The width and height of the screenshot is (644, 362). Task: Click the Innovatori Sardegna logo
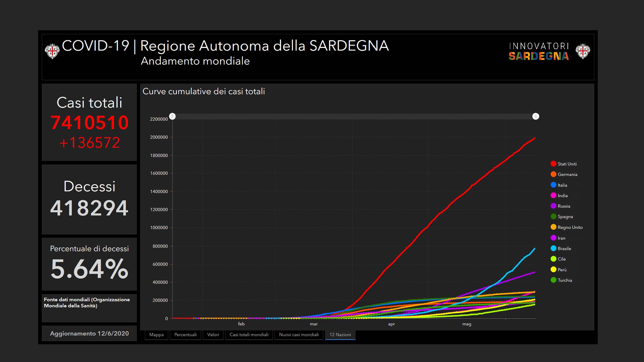coord(538,51)
